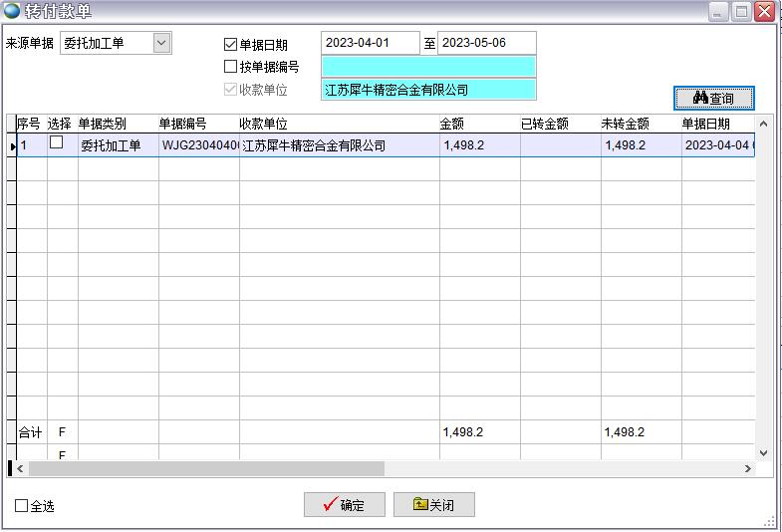
Task: Tick the selection checkbox in row 1
Action: pyautogui.click(x=57, y=143)
